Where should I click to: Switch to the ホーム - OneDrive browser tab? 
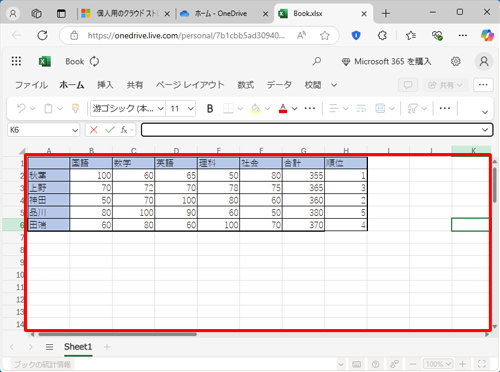click(220, 14)
